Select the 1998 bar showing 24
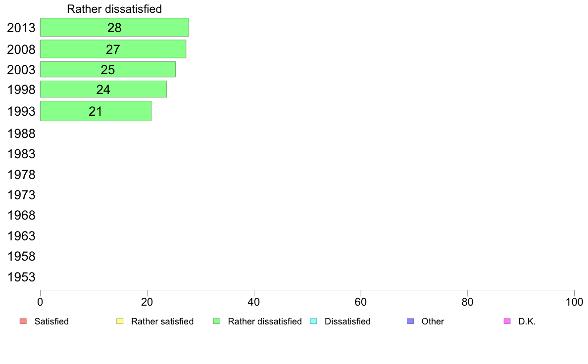The width and height of the screenshot is (588, 364). tap(103, 89)
